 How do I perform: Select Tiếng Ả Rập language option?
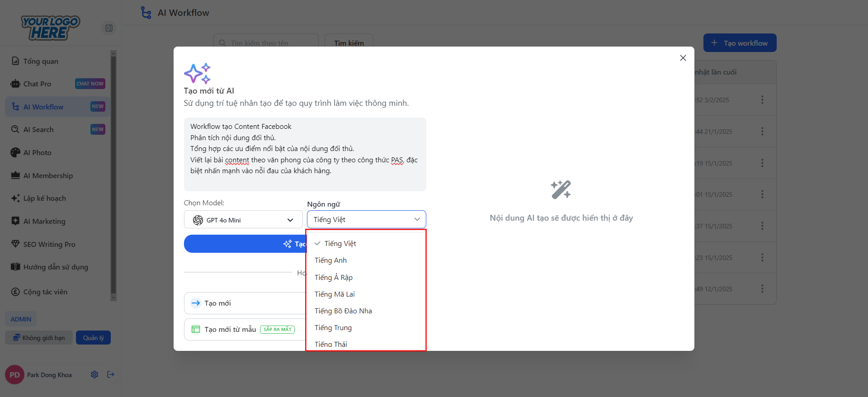tap(334, 278)
